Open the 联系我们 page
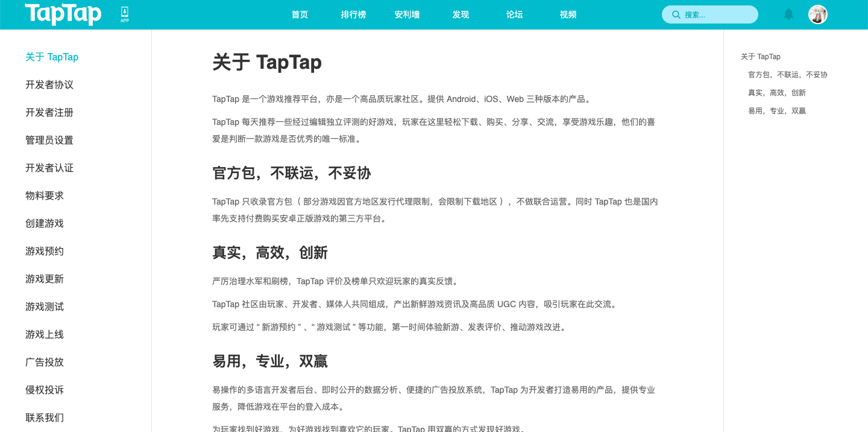This screenshot has width=868, height=432. click(x=44, y=418)
